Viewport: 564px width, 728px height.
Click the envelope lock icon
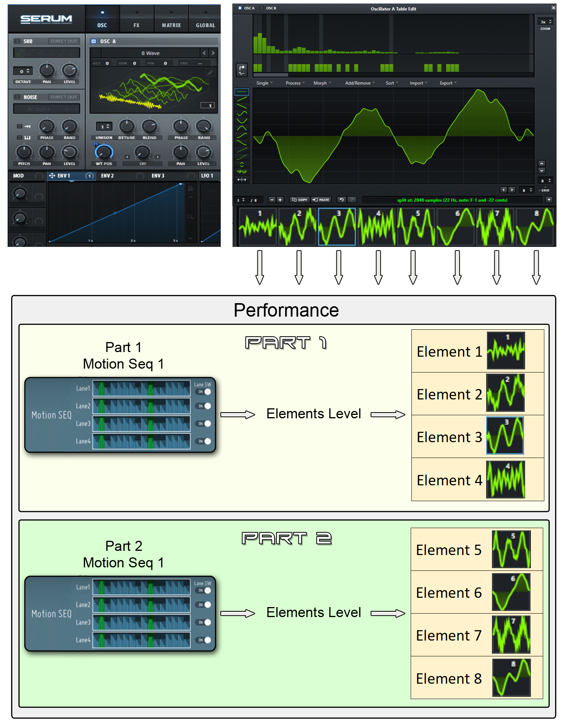click(x=190, y=189)
